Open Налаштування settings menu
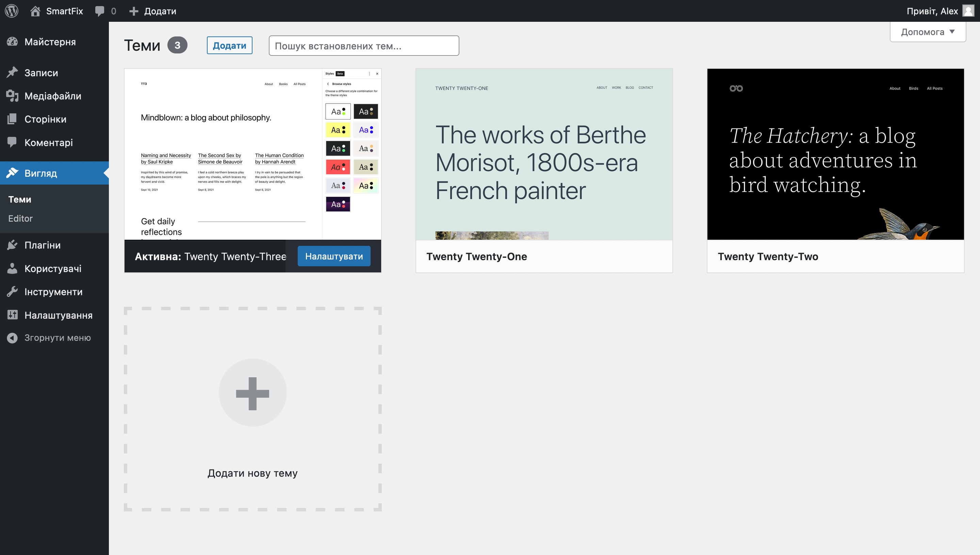The width and height of the screenshot is (980, 555). 58,315
